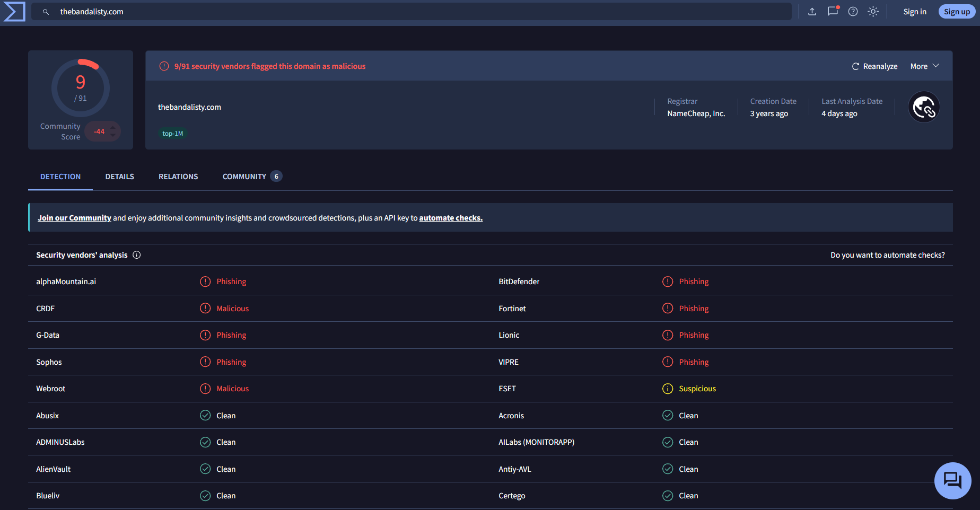Click the VirusTotal logo icon

(14, 12)
